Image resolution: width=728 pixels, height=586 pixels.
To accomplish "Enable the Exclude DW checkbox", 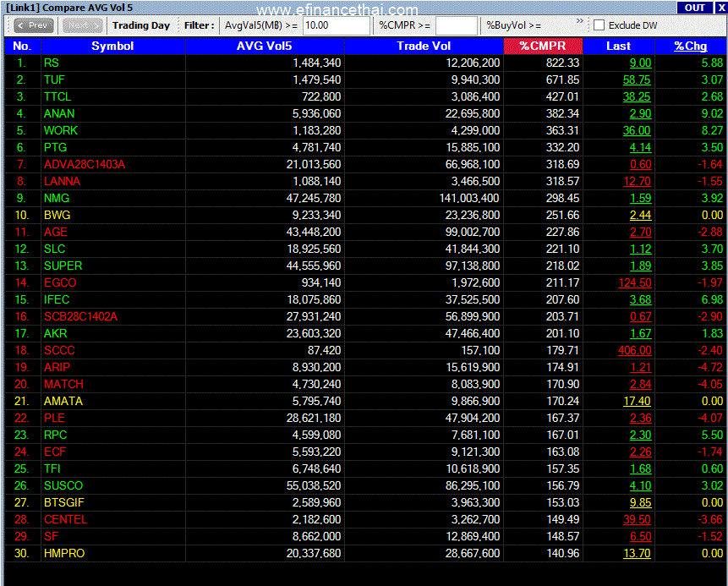I will tap(599, 25).
